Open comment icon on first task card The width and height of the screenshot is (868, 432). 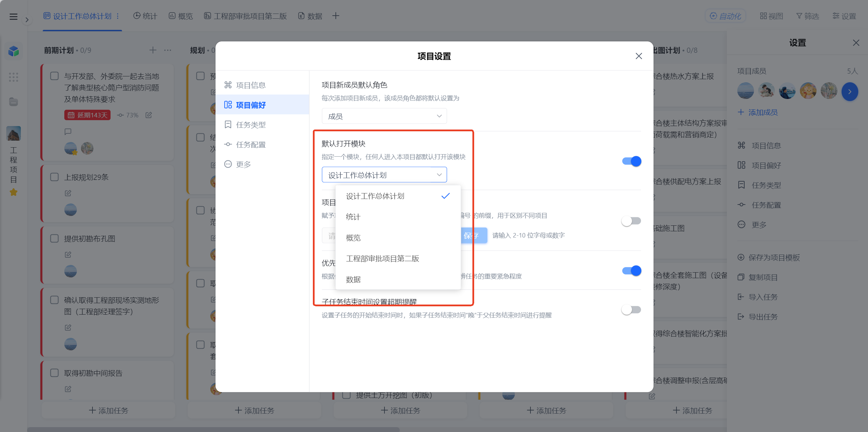pyautogui.click(x=68, y=132)
